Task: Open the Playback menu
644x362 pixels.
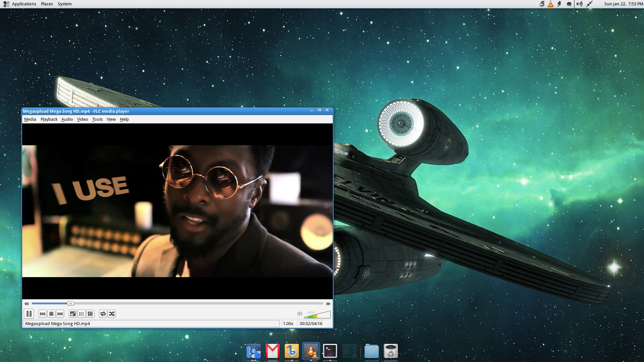Action: click(x=49, y=119)
